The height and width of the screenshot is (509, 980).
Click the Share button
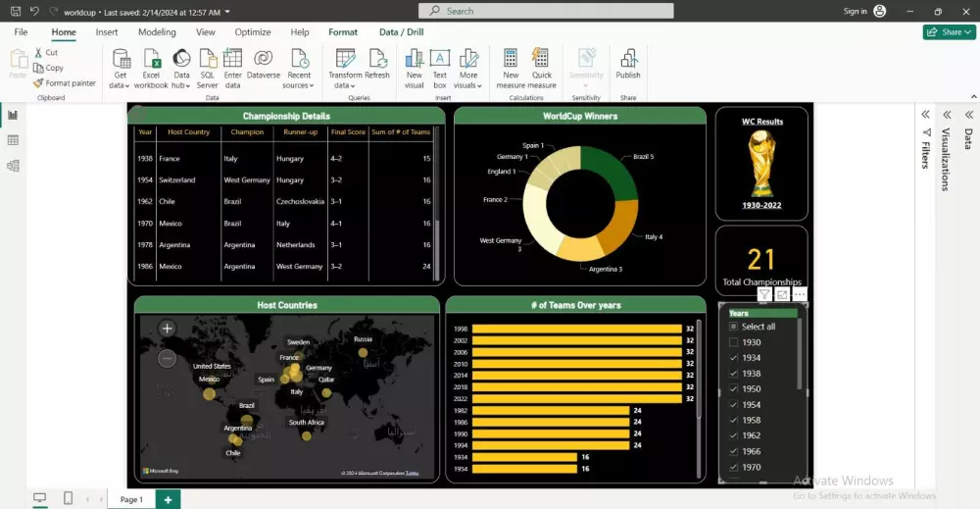949,32
